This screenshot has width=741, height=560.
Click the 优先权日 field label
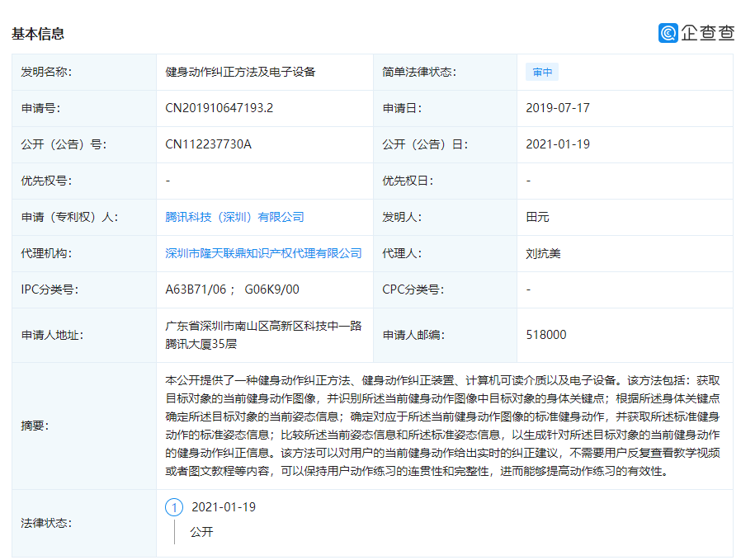click(x=408, y=181)
